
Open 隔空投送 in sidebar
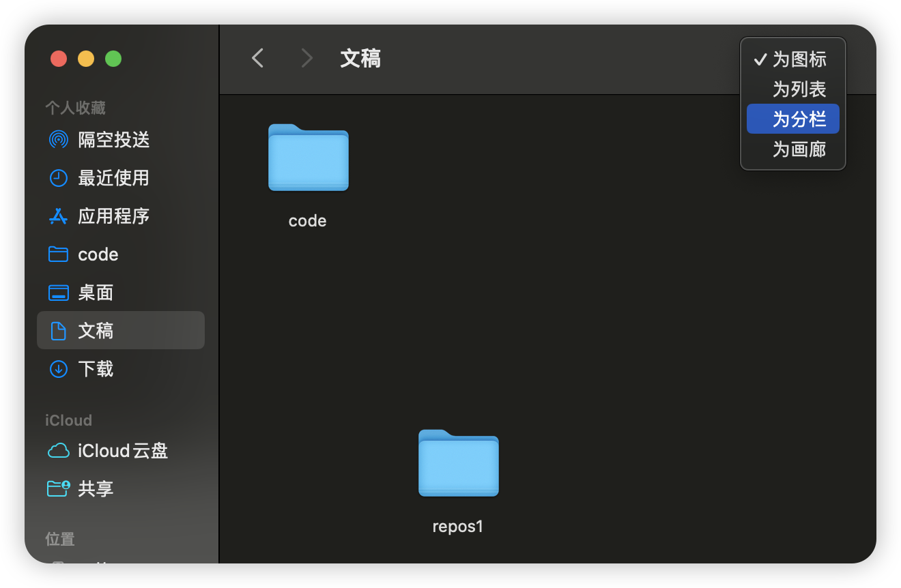point(114,140)
